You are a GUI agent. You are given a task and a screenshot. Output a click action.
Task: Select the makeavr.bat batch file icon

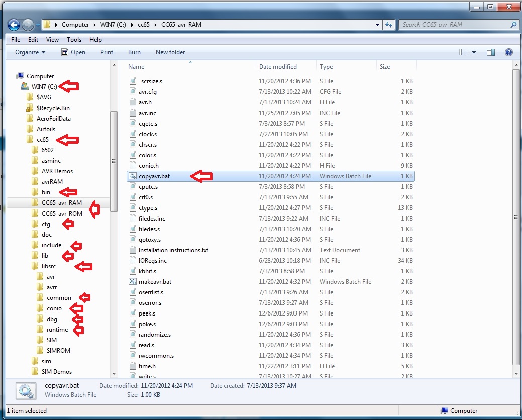(x=133, y=282)
